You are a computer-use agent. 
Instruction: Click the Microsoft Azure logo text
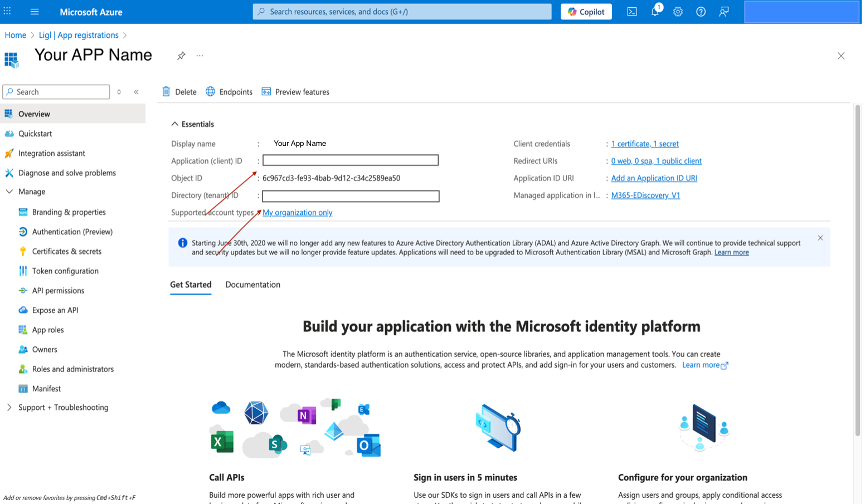click(x=91, y=12)
